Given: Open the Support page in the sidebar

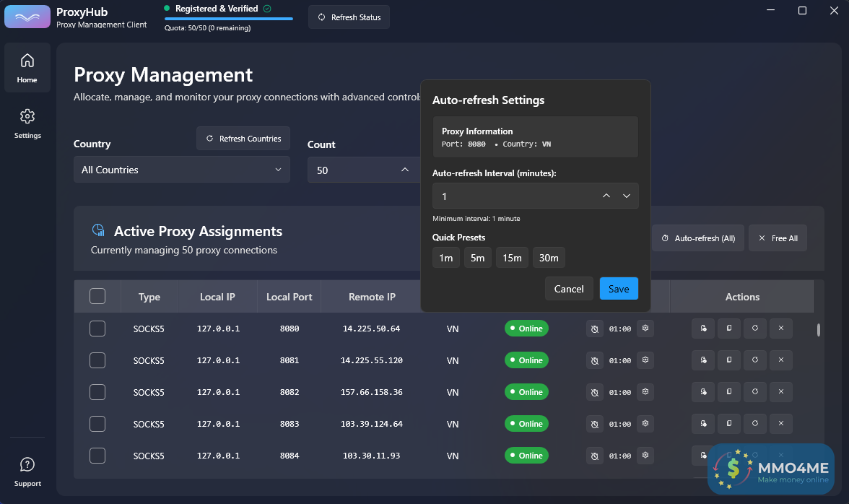Looking at the screenshot, I should point(27,472).
